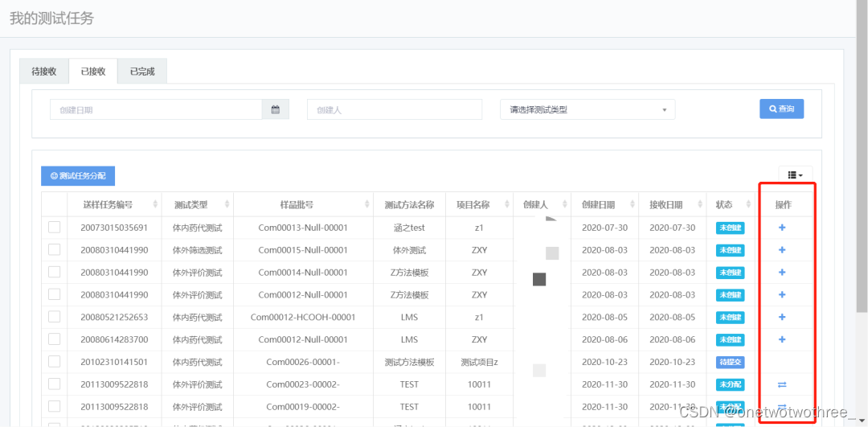Click the 未创建 badge for task 20073015035691
The height and width of the screenshot is (427, 868).
[730, 228]
